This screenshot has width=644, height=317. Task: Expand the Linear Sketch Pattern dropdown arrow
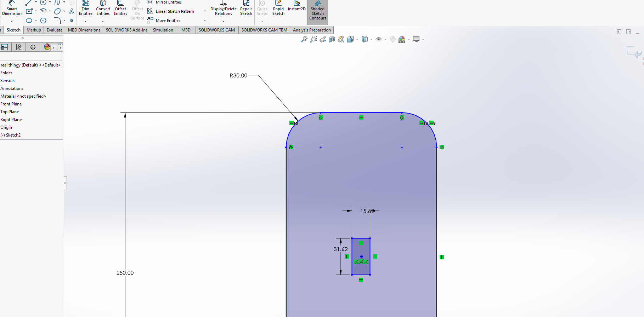[x=205, y=11]
